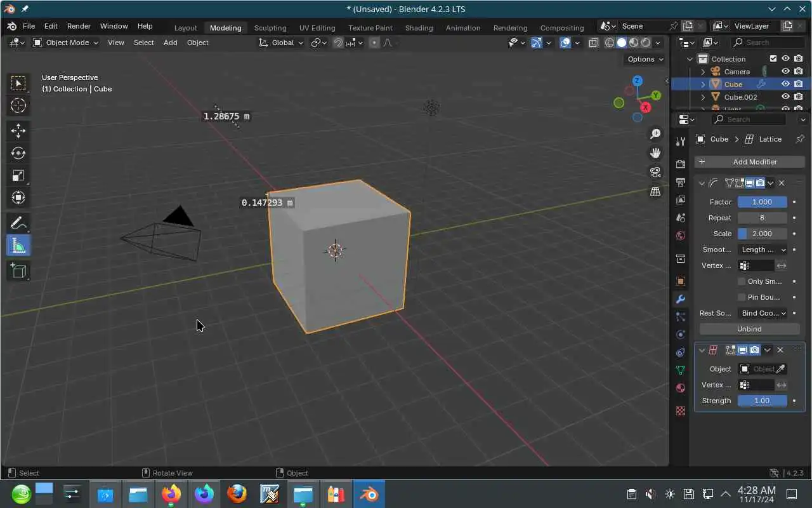
Task: Click the viewport zoom magnifier icon
Action: (x=655, y=134)
